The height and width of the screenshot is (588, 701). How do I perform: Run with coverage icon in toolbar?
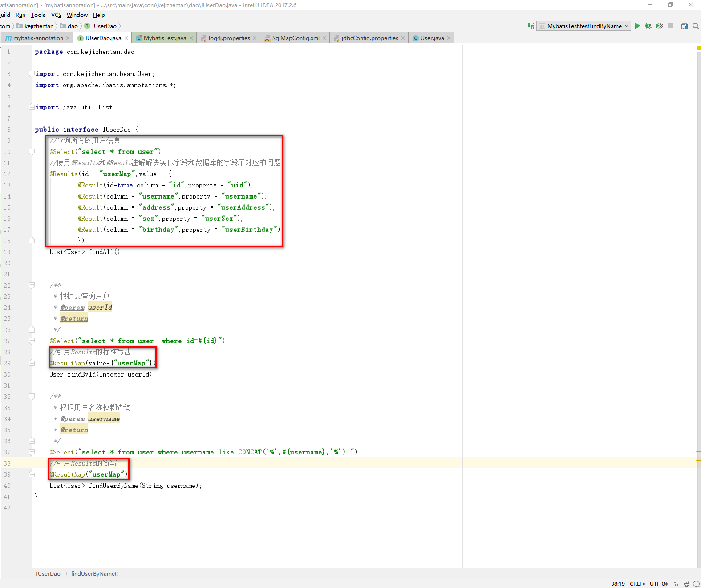[x=660, y=26]
